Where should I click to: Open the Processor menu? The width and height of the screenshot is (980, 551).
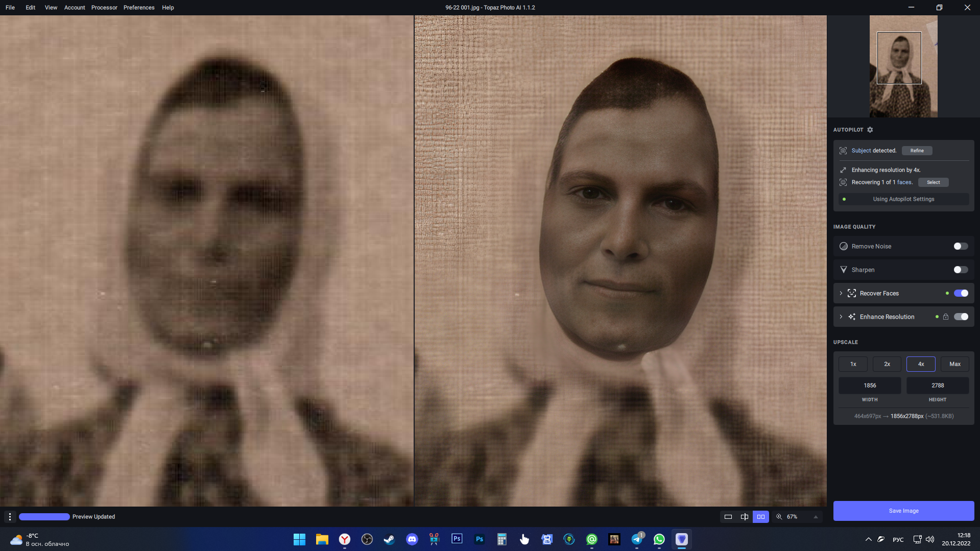coord(104,8)
